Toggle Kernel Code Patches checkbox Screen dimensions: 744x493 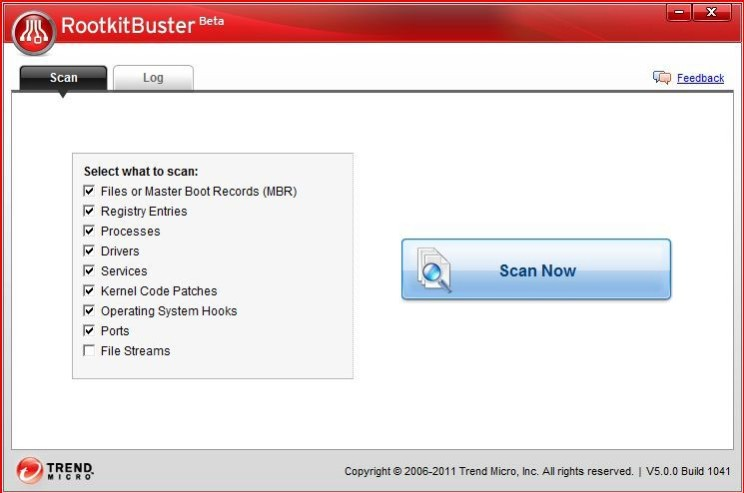(89, 291)
